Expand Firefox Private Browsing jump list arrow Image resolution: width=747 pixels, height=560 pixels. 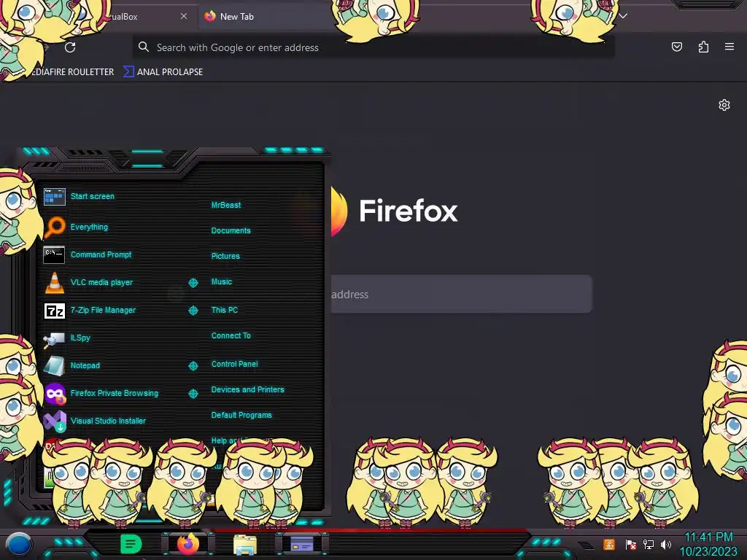click(193, 393)
